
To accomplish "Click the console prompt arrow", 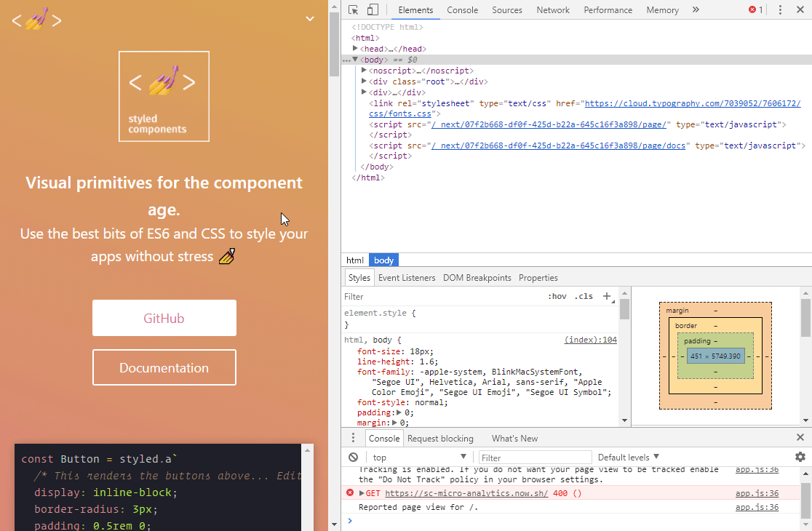I will (350, 521).
